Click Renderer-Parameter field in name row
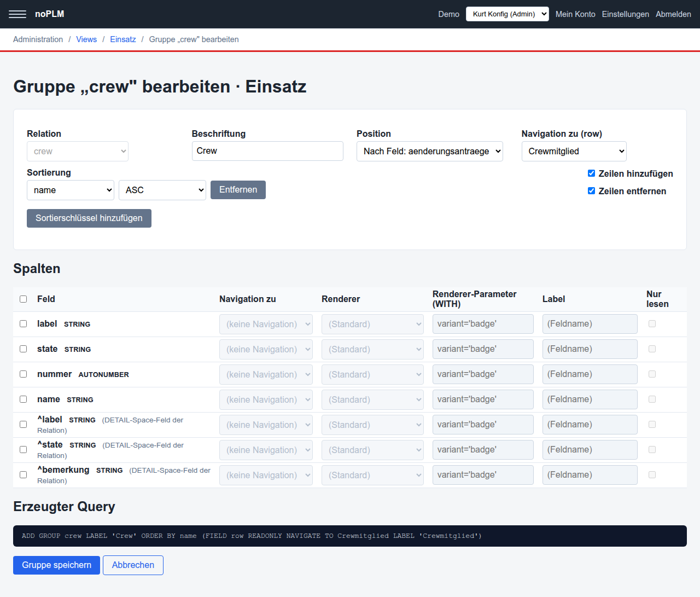 tap(483, 399)
